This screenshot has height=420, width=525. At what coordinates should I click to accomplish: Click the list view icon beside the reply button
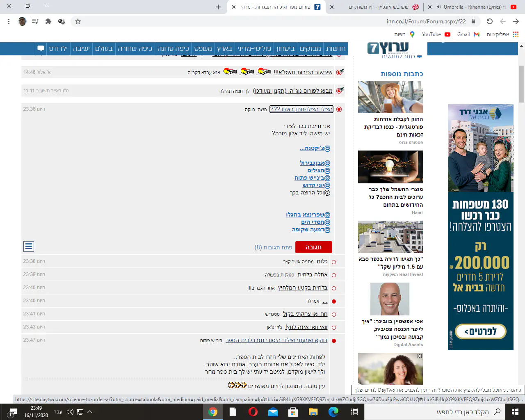[x=28, y=247]
